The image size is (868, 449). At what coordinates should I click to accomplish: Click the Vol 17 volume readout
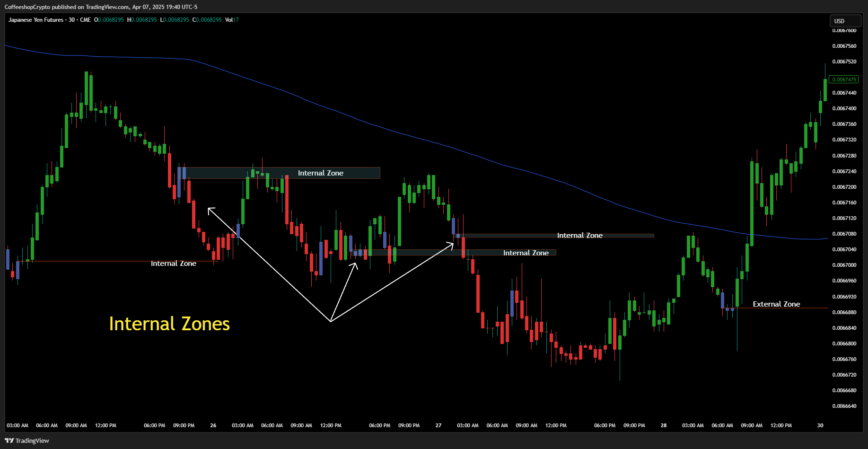click(232, 20)
